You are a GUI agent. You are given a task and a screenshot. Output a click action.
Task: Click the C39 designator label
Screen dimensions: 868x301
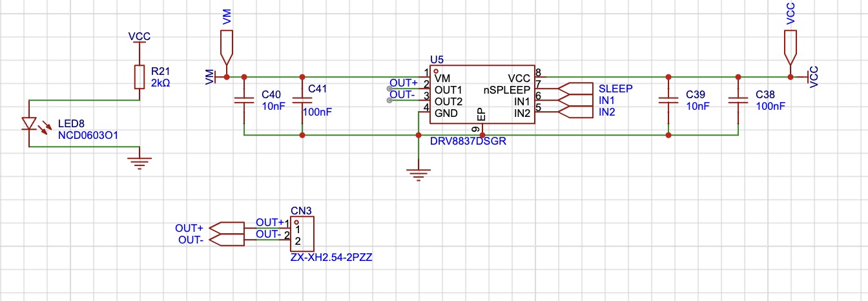pos(696,94)
